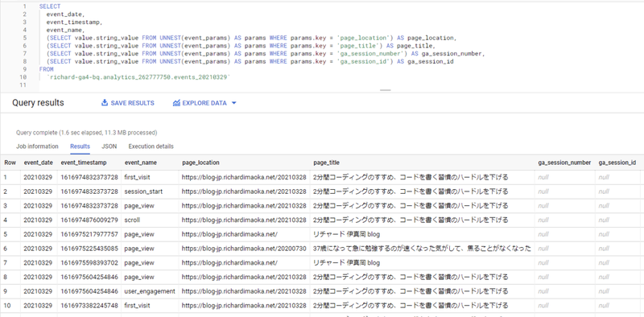Expand the Explore Data dropdown arrow
The width and height of the screenshot is (644, 317).
[x=234, y=103]
